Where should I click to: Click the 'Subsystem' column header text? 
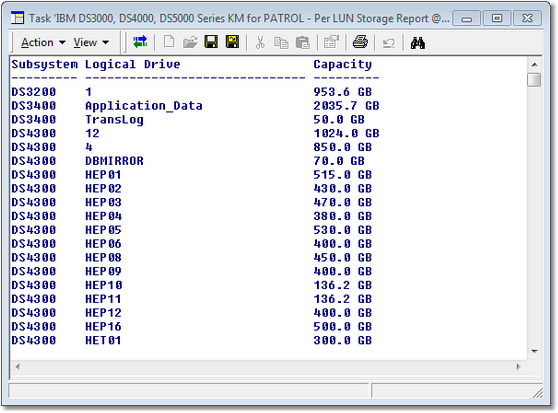point(44,64)
